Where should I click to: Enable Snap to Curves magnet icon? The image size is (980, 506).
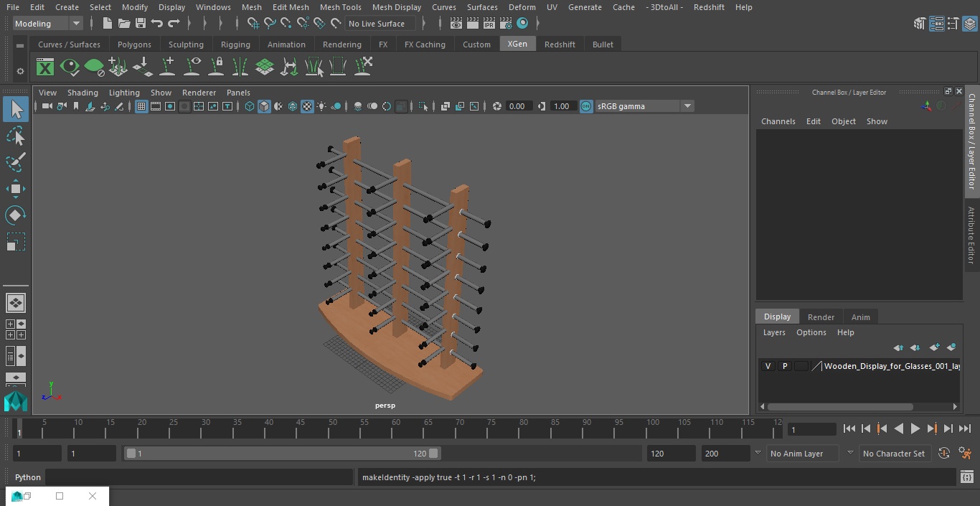tap(269, 24)
